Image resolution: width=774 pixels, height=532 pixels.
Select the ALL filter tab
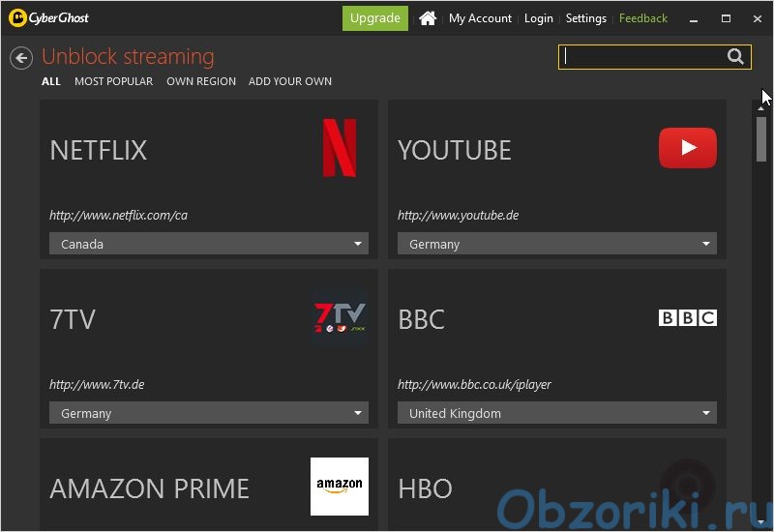(x=51, y=81)
